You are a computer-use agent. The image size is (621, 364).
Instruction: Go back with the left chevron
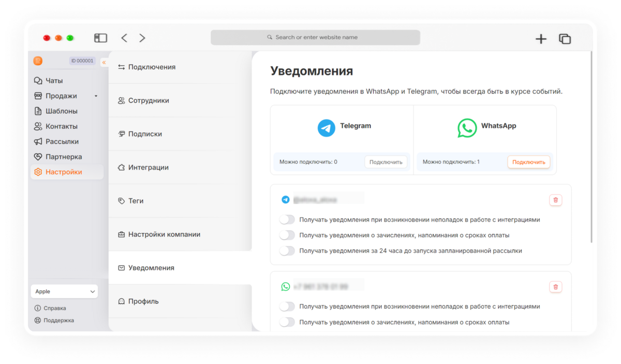point(124,38)
